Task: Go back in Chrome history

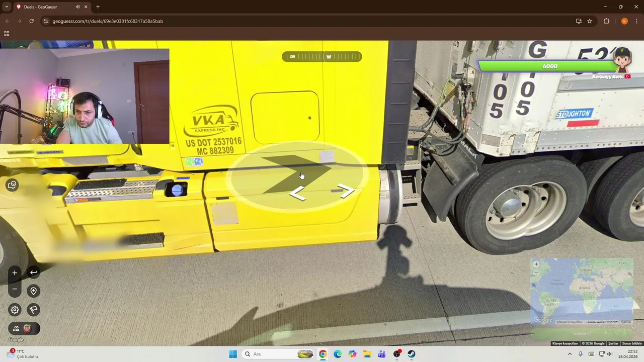Action: coord(7,21)
